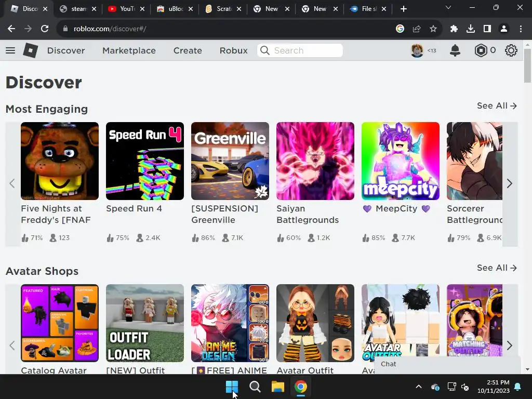532x399 pixels.
Task: Click the page vertical scrollbar thumb
Action: click(x=527, y=66)
